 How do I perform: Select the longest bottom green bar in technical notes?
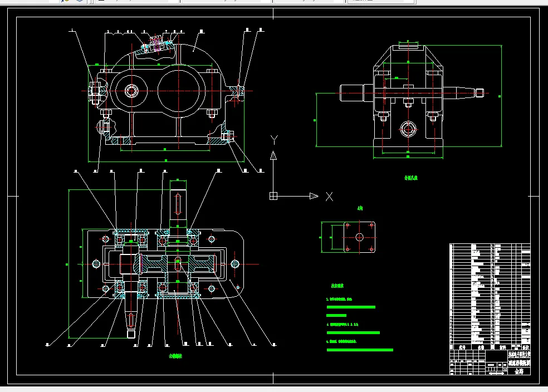click(360, 350)
